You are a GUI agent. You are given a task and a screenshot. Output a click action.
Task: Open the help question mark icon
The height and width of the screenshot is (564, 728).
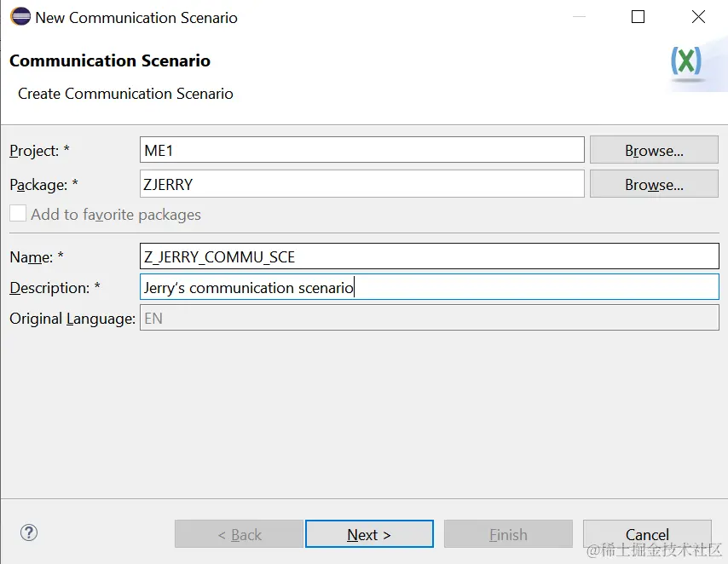(x=29, y=532)
